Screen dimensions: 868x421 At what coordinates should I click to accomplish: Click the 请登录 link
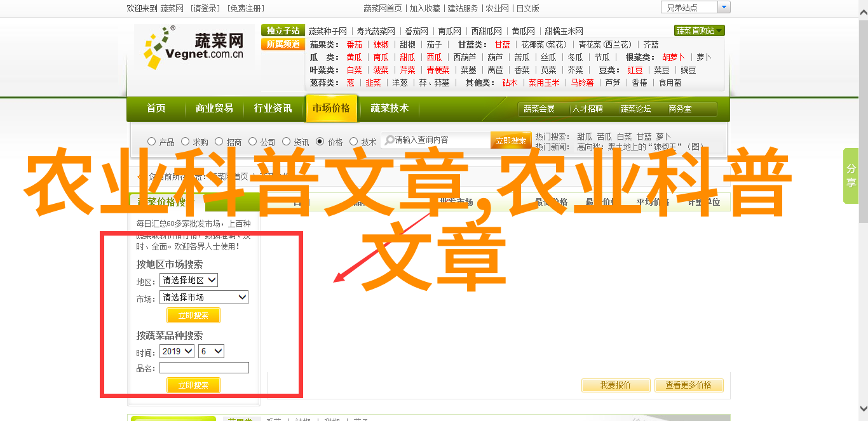(x=205, y=8)
